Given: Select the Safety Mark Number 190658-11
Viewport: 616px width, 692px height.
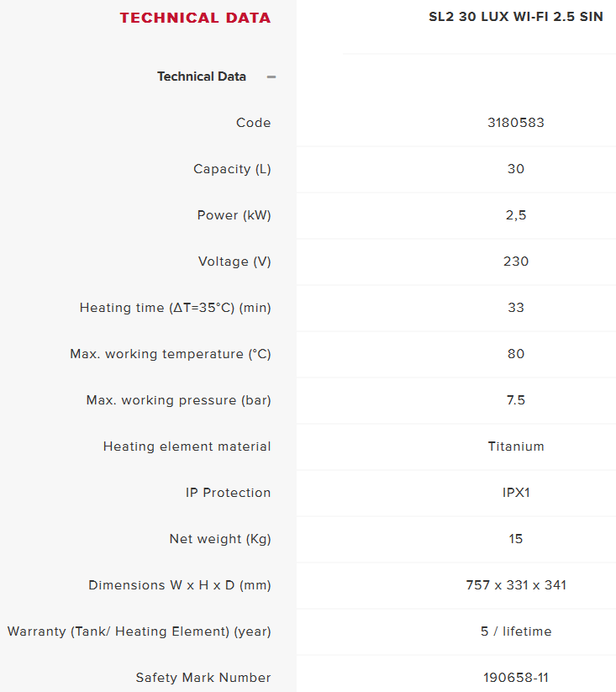Looking at the screenshot, I should click(516, 678).
